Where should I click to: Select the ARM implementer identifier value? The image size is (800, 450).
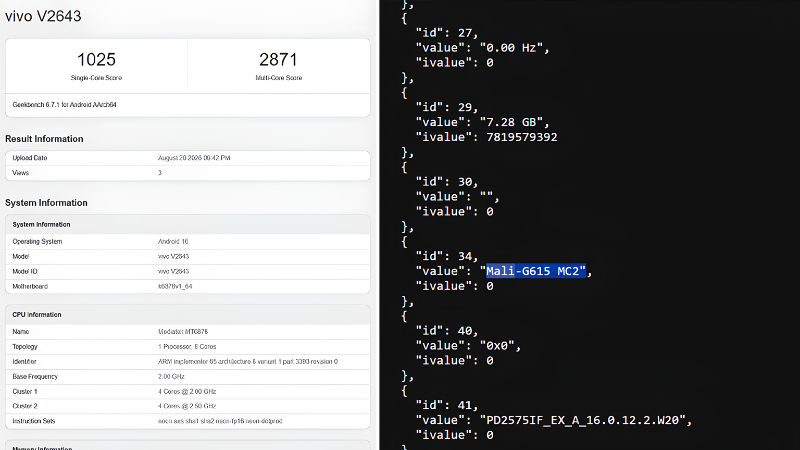coord(248,362)
